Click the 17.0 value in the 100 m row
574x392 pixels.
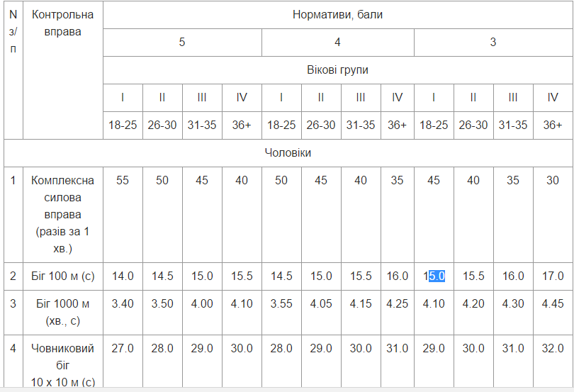click(x=553, y=276)
